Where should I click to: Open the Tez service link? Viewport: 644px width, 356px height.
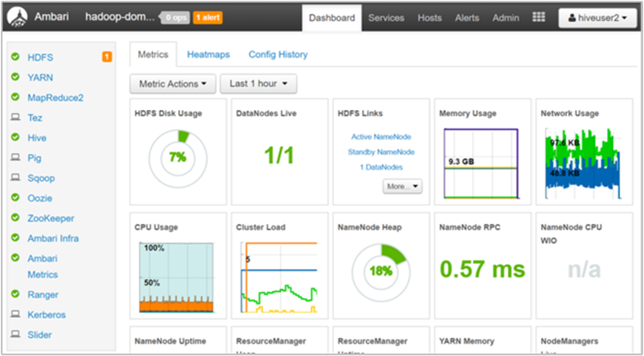click(34, 118)
